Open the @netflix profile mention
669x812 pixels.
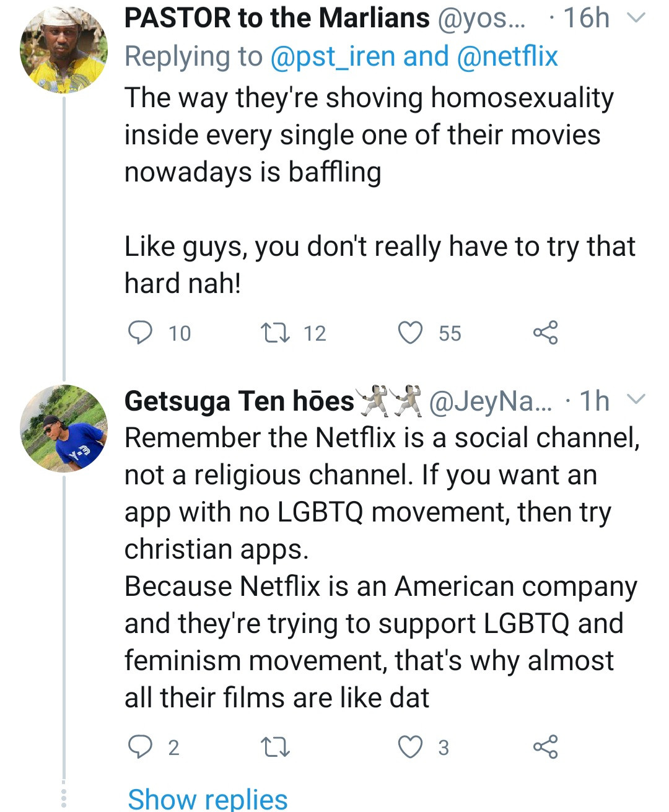click(507, 56)
